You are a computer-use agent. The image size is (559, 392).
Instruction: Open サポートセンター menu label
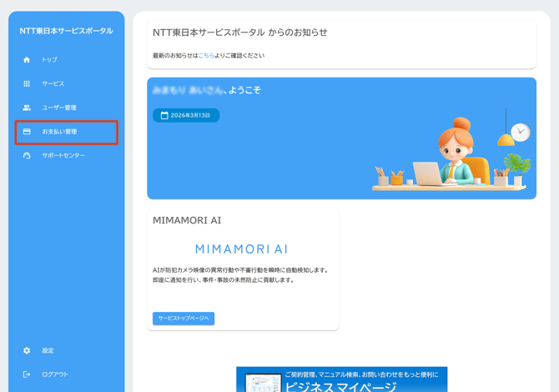tap(63, 155)
